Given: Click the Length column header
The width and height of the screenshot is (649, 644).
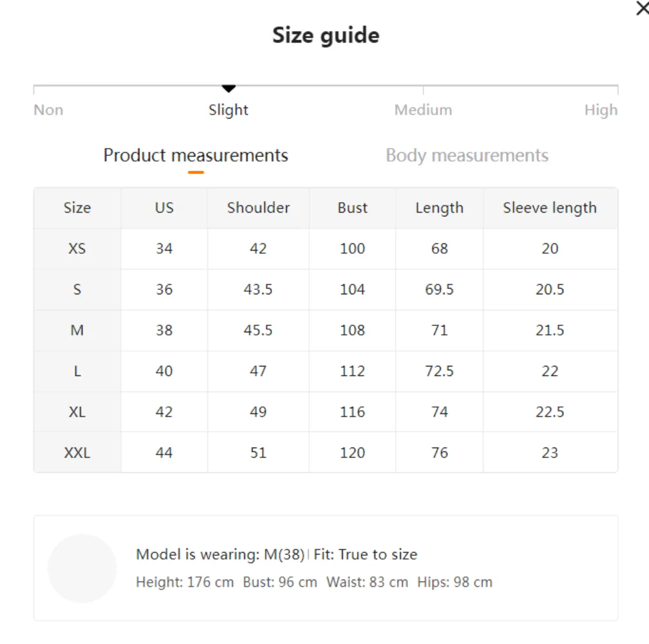Looking at the screenshot, I should click(x=440, y=208).
